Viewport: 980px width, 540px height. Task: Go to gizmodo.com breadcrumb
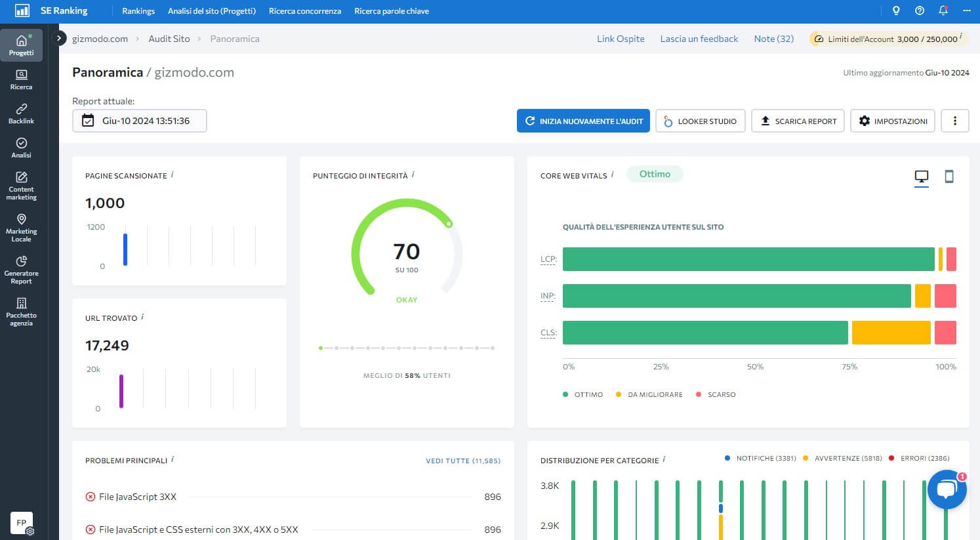point(100,39)
